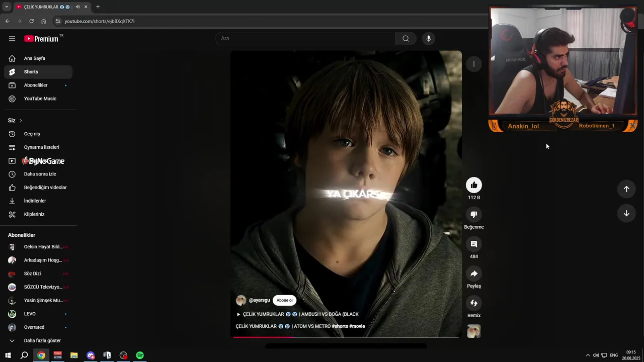Start voice search with microphone icon
644x362 pixels.
tap(428, 39)
